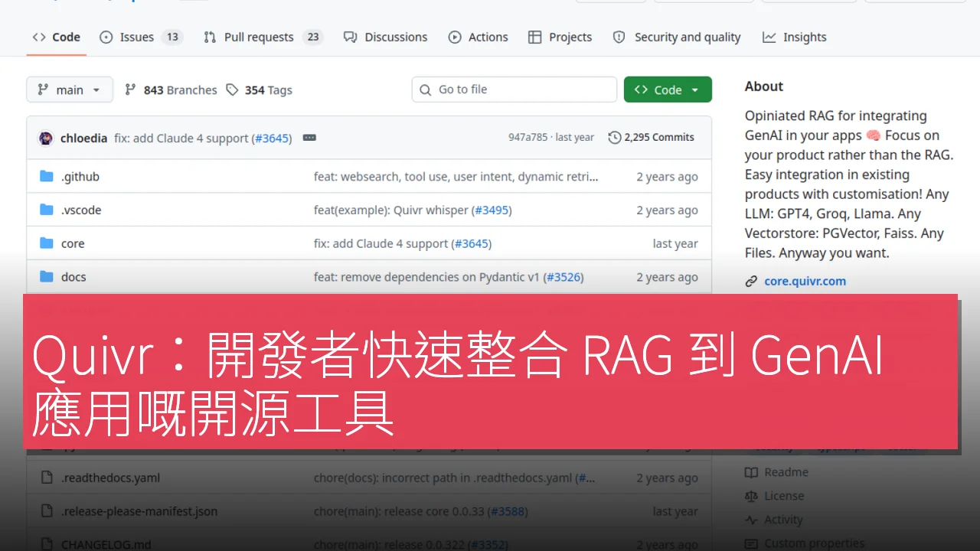The height and width of the screenshot is (551, 980).
Task: Open pull request #3645 in latest commit header
Action: (x=272, y=139)
